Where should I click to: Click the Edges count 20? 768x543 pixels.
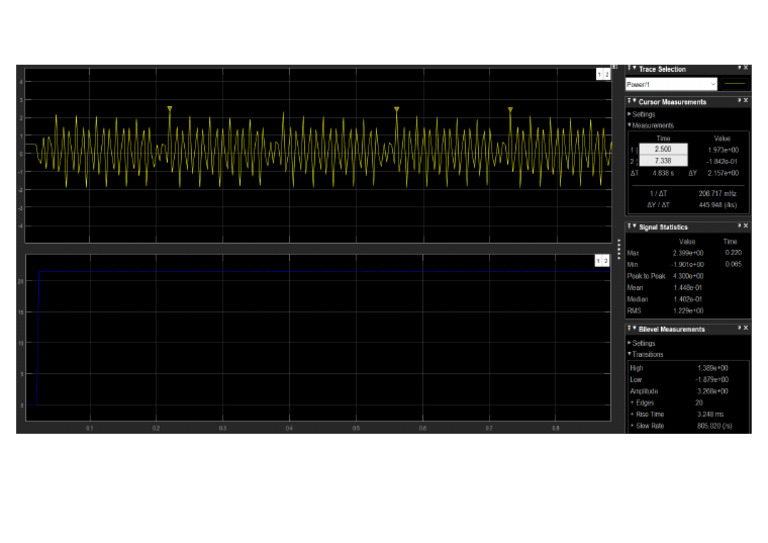point(699,403)
